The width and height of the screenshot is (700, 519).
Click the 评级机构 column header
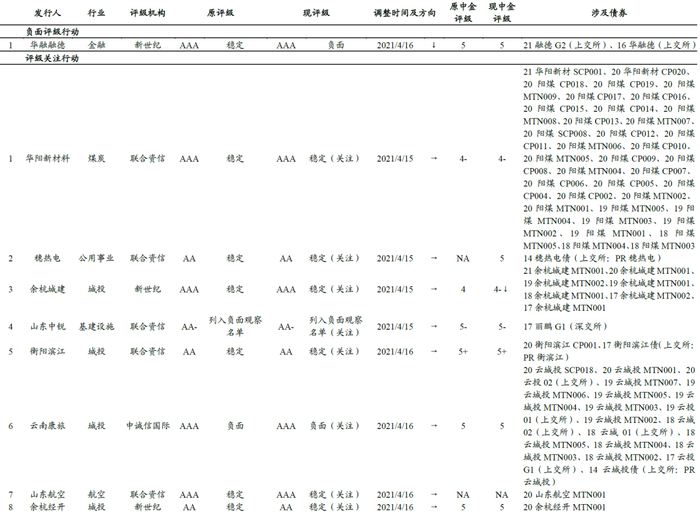[x=147, y=13]
